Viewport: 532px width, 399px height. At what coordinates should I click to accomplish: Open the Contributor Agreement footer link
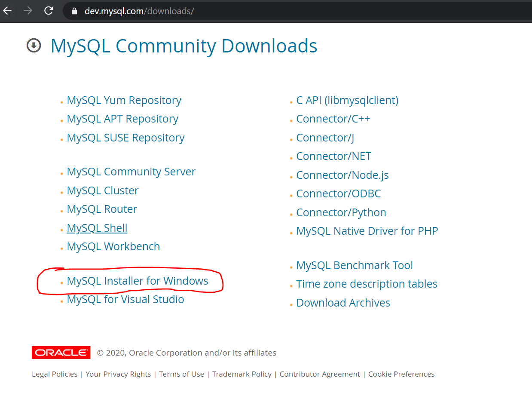pyautogui.click(x=320, y=374)
